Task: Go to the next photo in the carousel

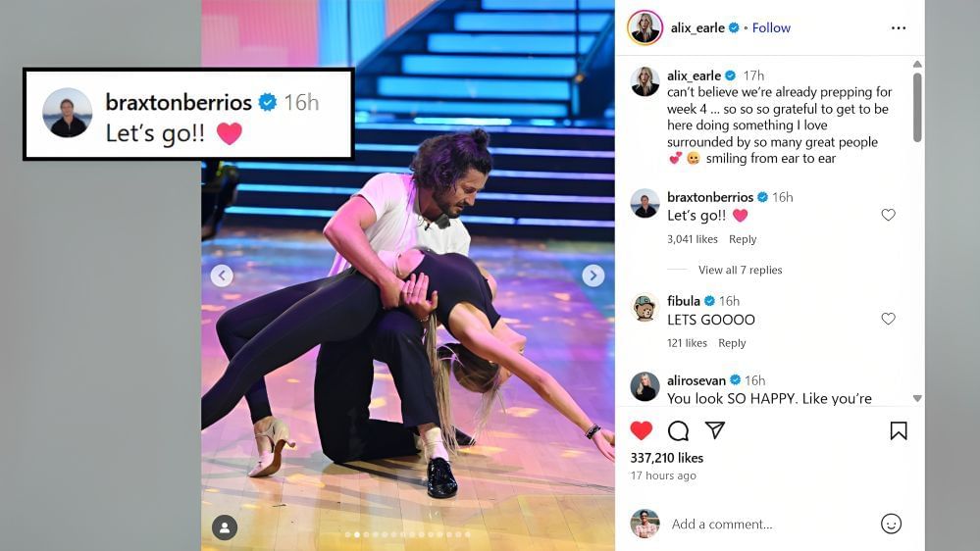Action: click(x=593, y=275)
